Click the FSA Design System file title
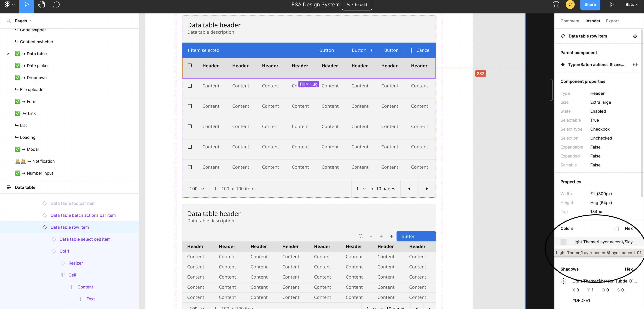This screenshot has height=309, width=644. pyautogui.click(x=315, y=4)
